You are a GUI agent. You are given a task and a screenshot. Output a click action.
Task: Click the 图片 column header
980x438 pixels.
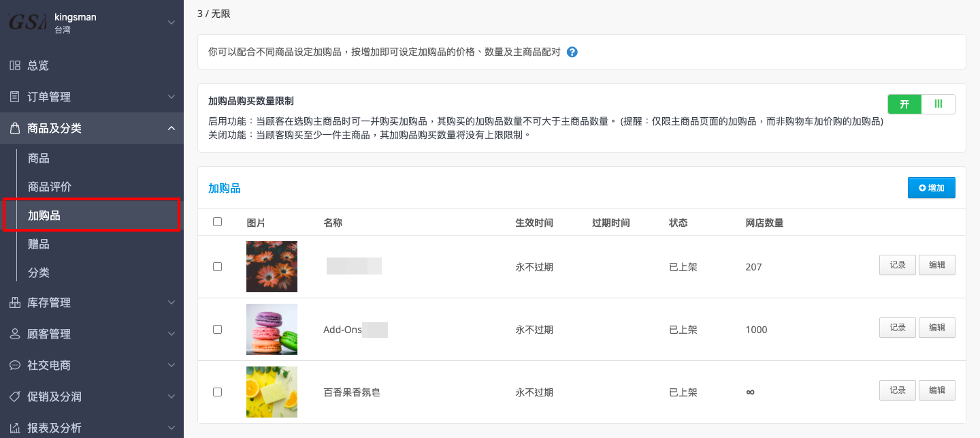[256, 223]
